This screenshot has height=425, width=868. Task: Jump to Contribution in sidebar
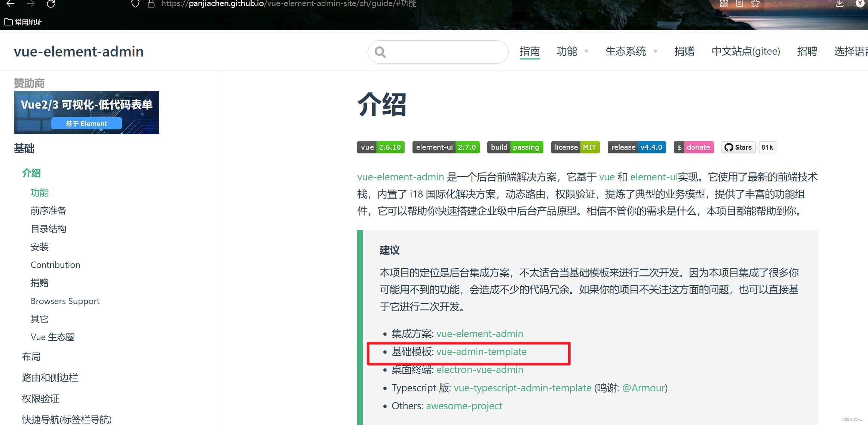click(x=55, y=265)
